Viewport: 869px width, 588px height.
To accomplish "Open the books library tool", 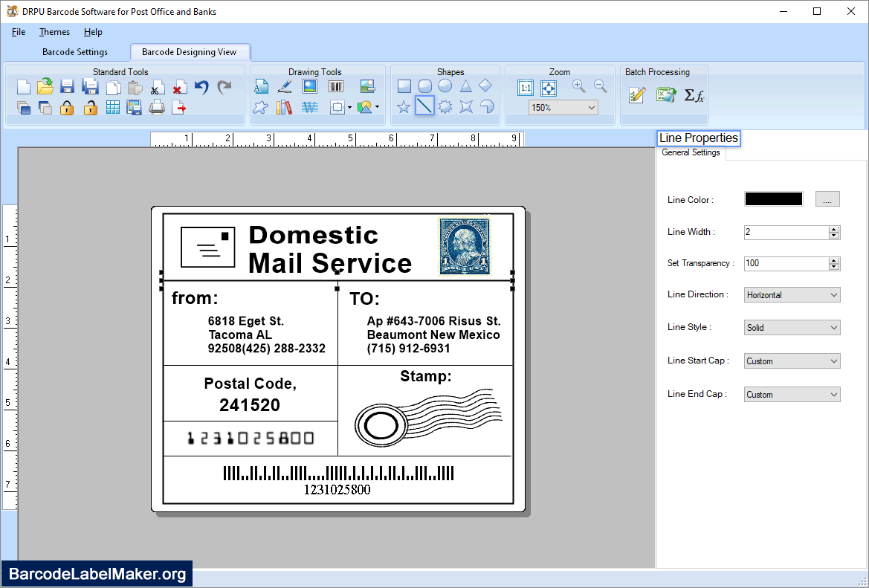I will 284,107.
